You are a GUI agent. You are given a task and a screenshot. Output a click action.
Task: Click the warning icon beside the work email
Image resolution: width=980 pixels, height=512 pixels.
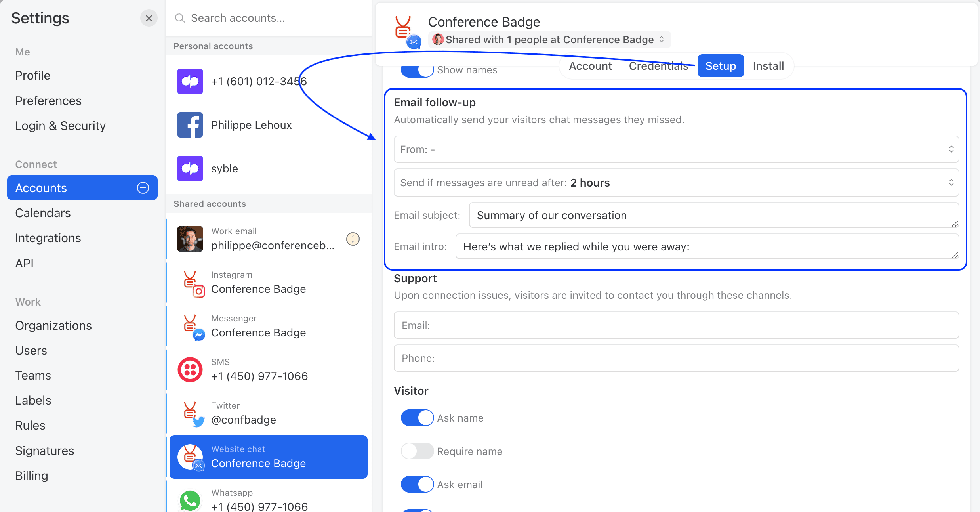[x=352, y=239]
